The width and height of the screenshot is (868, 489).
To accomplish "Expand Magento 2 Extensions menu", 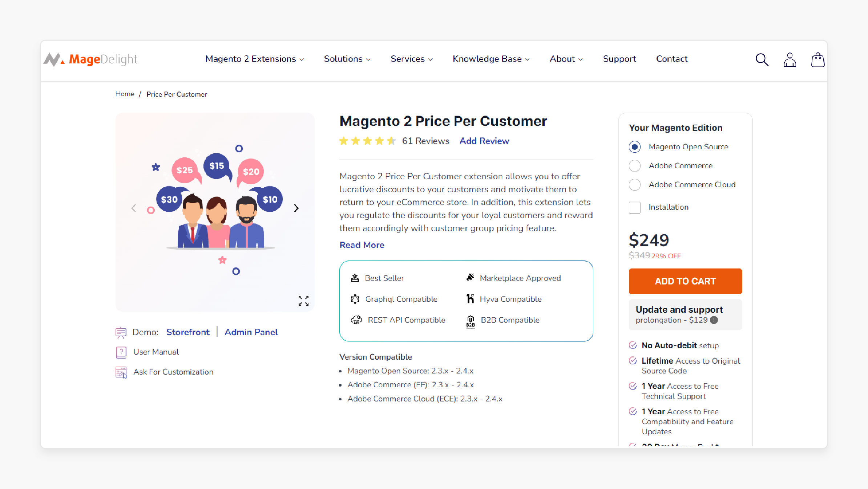I will coord(255,59).
